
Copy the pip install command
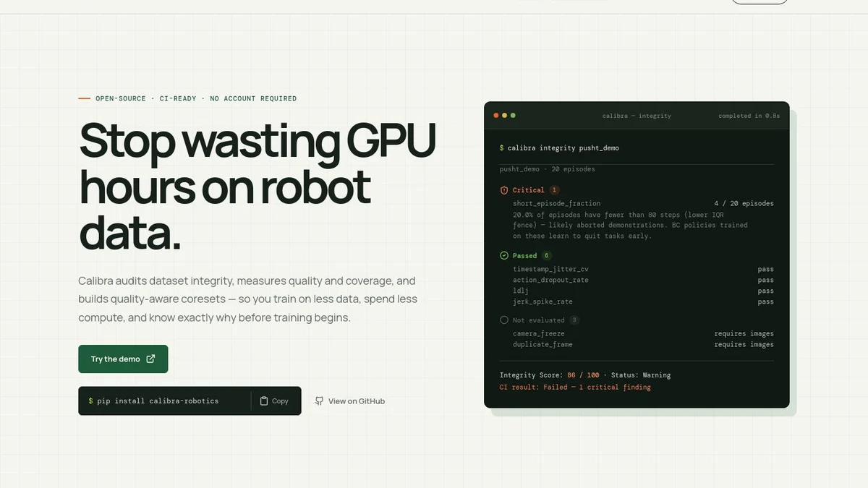pyautogui.click(x=275, y=401)
